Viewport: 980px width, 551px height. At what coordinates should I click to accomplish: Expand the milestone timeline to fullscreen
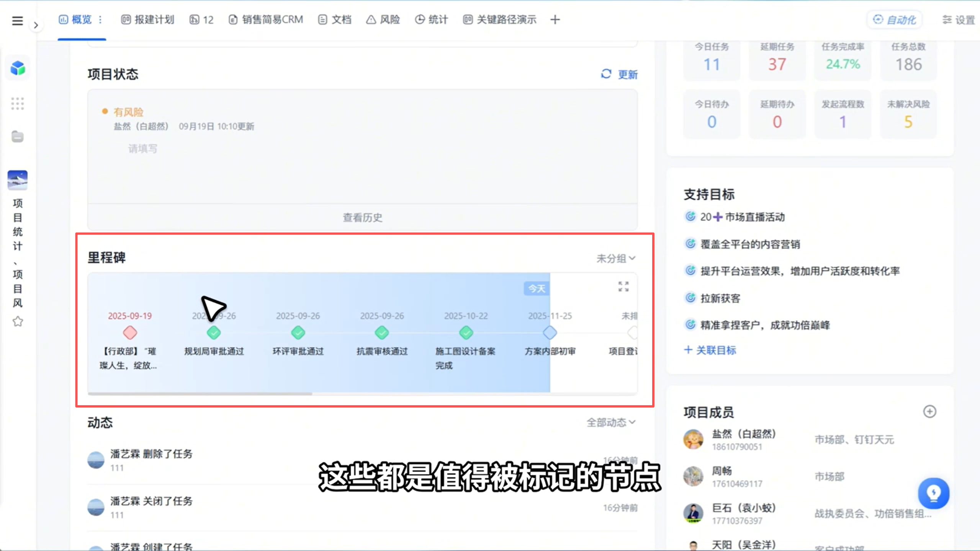[x=623, y=286]
